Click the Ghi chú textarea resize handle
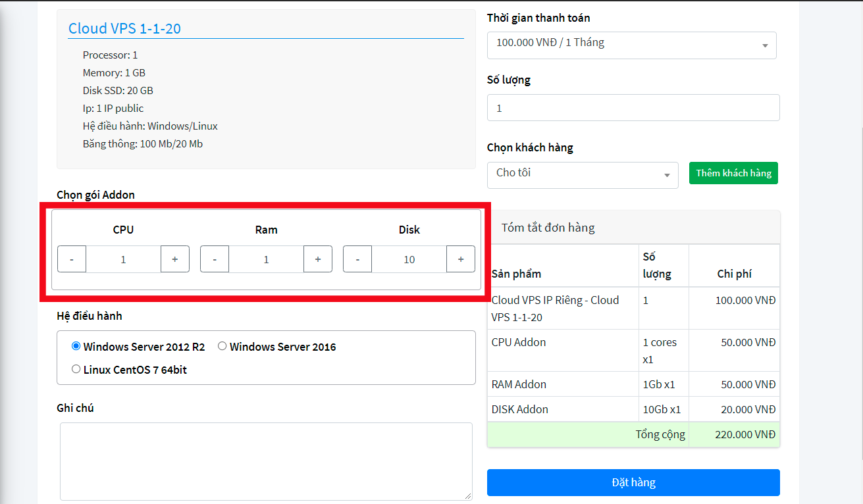Viewport: 863px width, 504px height. 469,496
